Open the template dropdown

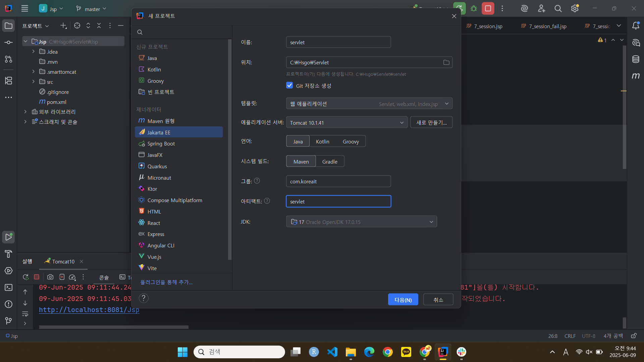[369, 104]
